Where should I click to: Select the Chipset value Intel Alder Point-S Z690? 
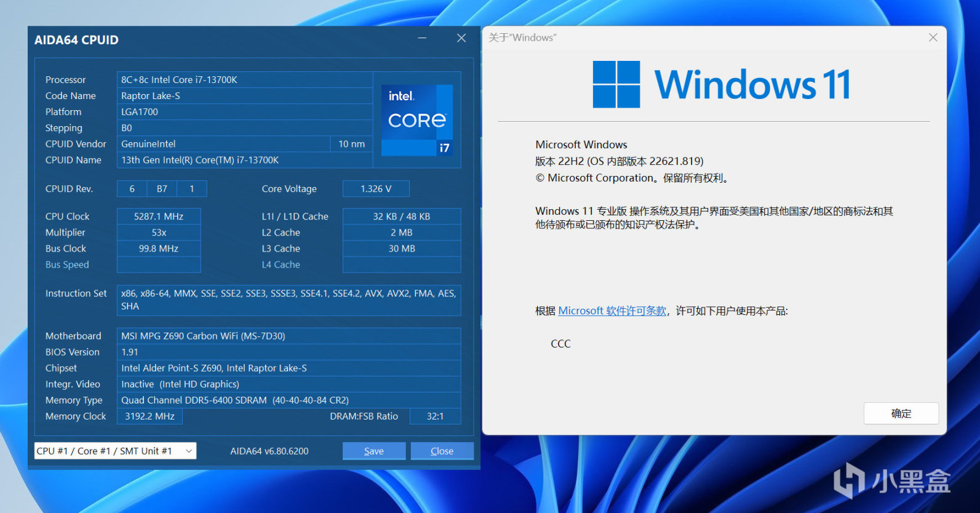pos(289,368)
